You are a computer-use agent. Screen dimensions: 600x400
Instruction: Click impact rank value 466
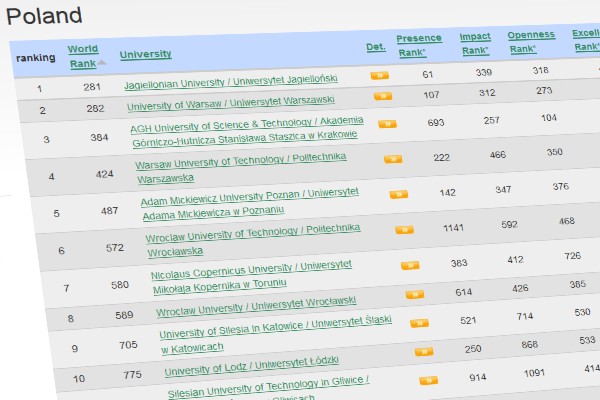[498, 155]
